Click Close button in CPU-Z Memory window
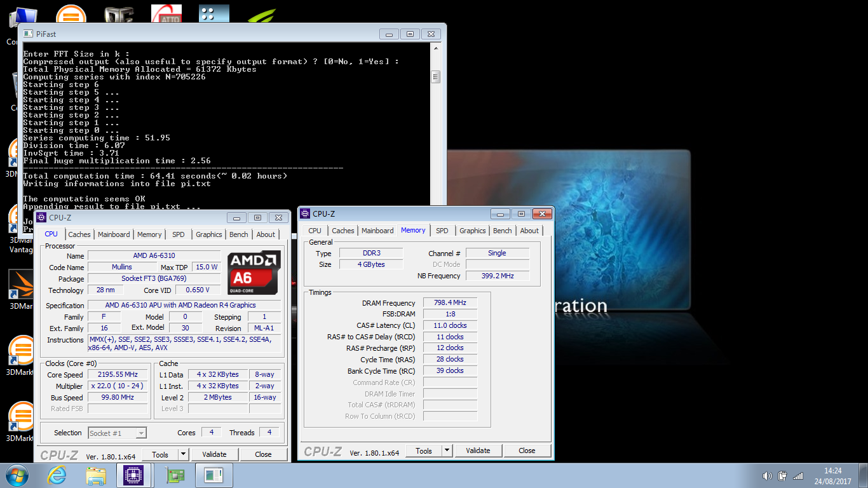Viewport: 868px width, 488px height. point(527,451)
